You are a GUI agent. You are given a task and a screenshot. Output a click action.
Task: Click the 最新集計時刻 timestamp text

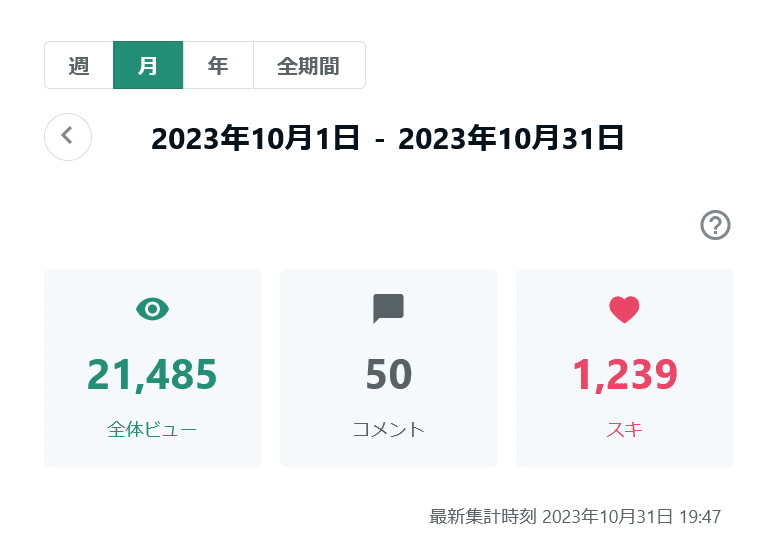(x=575, y=517)
